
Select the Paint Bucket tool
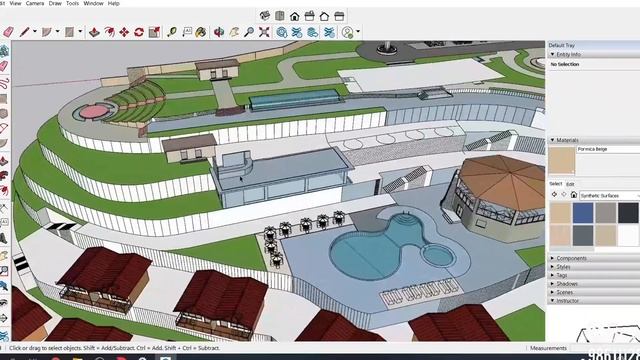point(200,32)
